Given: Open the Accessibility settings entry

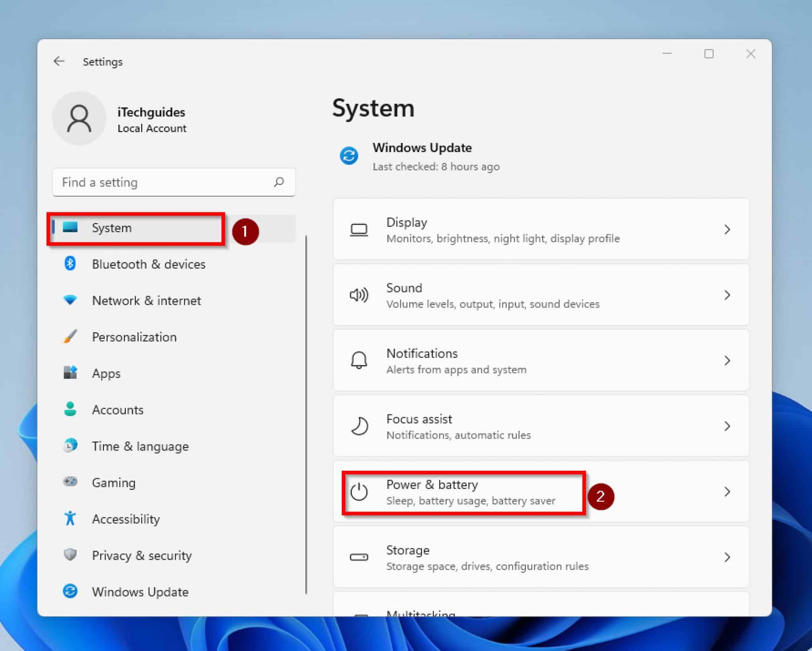Looking at the screenshot, I should pos(126,519).
